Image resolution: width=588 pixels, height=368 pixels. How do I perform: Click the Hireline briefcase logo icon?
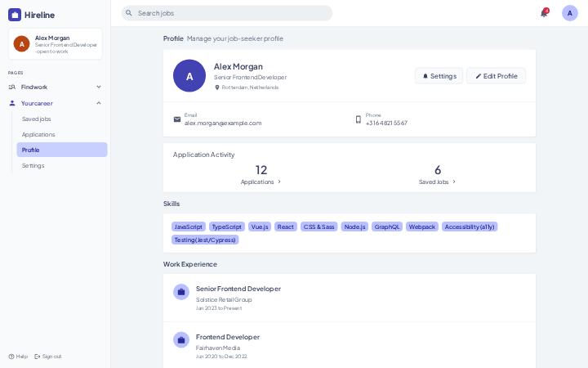click(15, 15)
